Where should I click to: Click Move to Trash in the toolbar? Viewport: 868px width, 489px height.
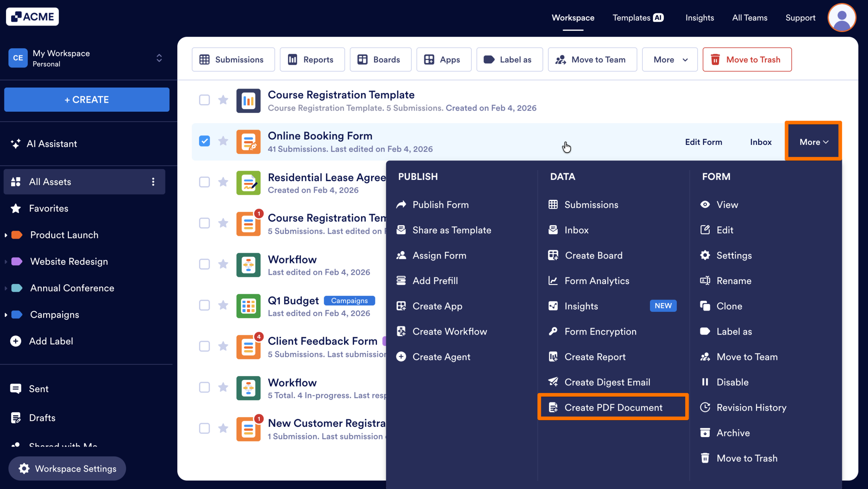click(747, 59)
